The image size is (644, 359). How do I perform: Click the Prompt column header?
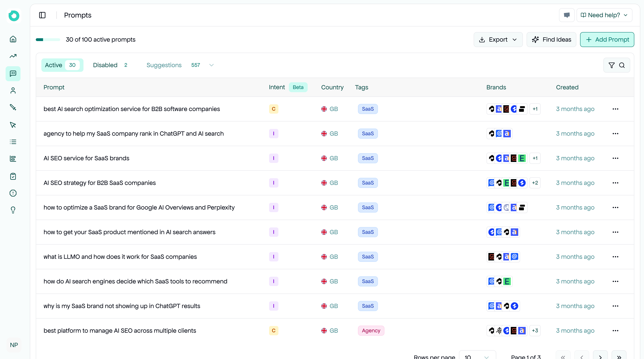54,87
